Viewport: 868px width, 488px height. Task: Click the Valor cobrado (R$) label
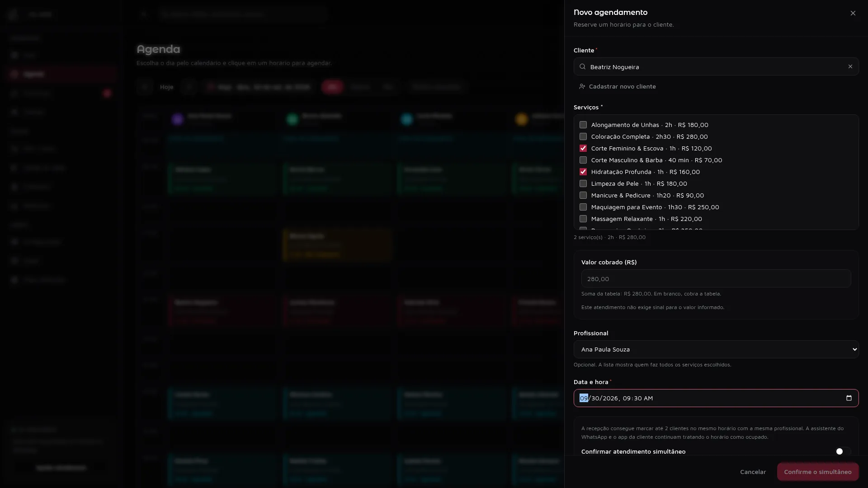609,262
